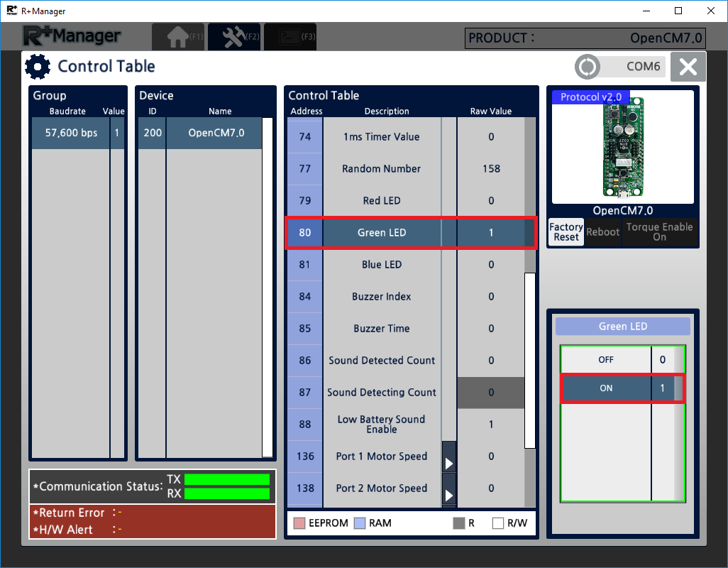Viewport: 728px width, 568px height.
Task: Click the Torque Enable On button
Action: click(x=659, y=232)
